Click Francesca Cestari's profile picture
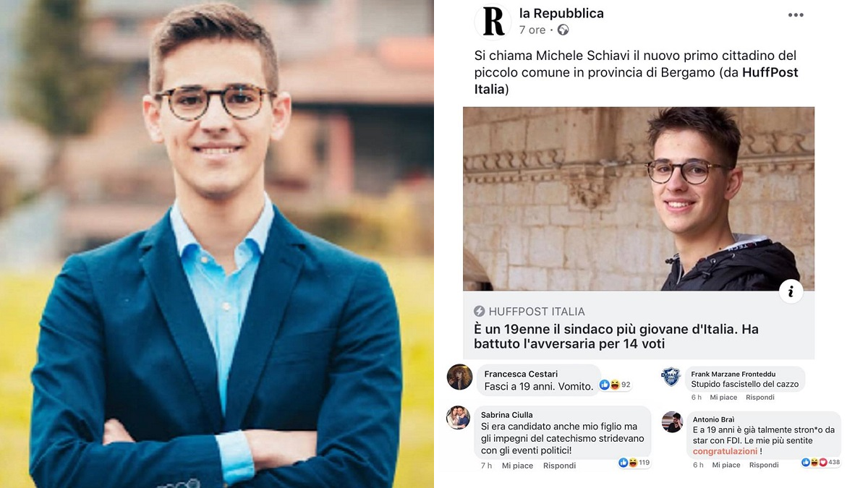This screenshot has height=488, width=868. (460, 377)
